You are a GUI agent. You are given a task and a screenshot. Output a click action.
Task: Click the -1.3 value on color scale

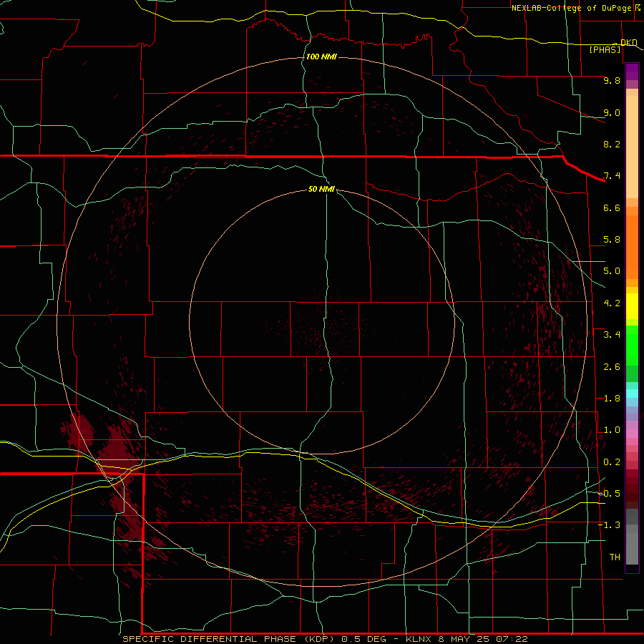tap(610, 525)
